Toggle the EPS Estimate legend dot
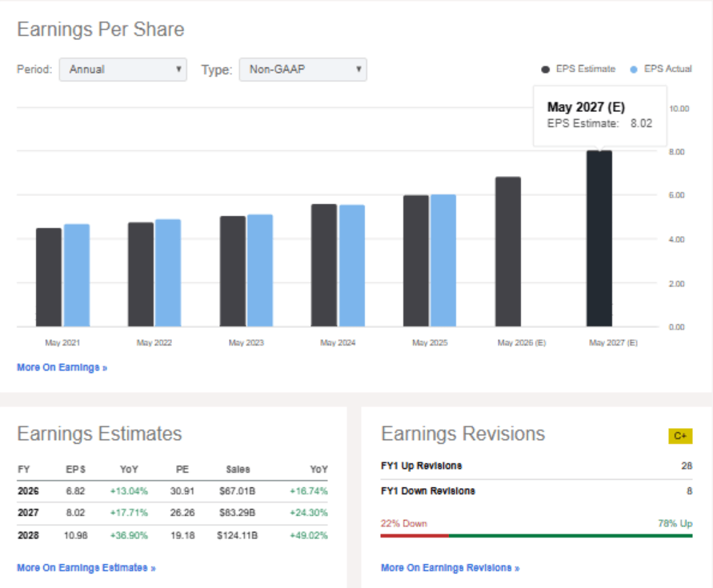 tap(546, 70)
